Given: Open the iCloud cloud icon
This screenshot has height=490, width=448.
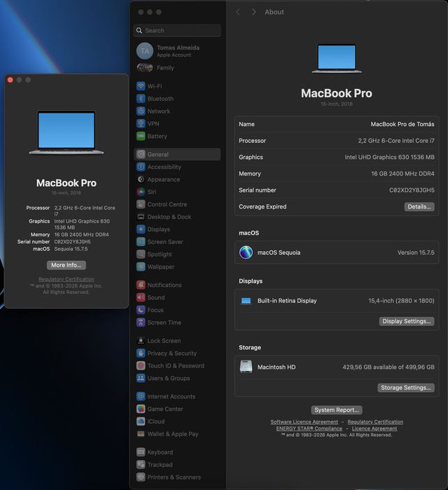Looking at the screenshot, I should [x=141, y=421].
